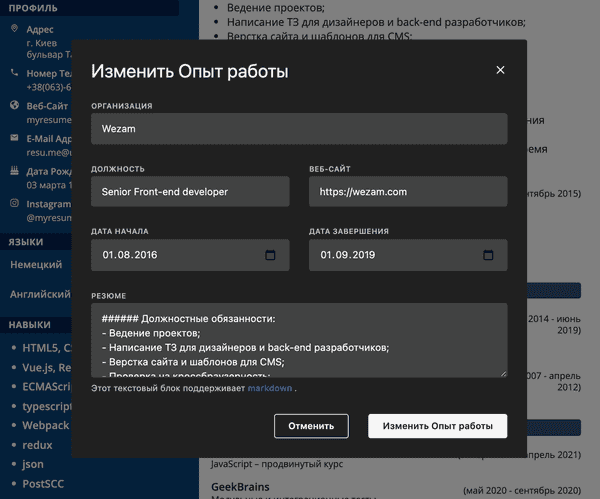This screenshot has height=499, width=600.
Task: Focus the Должность input field
Action: (190, 191)
